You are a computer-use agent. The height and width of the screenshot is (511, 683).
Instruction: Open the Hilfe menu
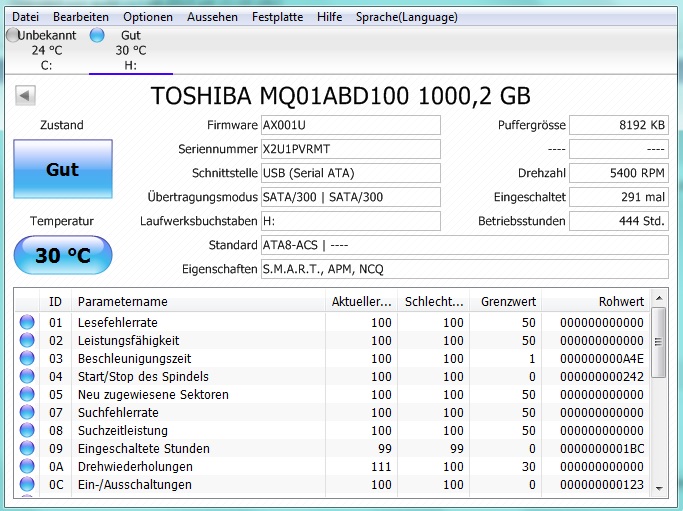coord(329,17)
